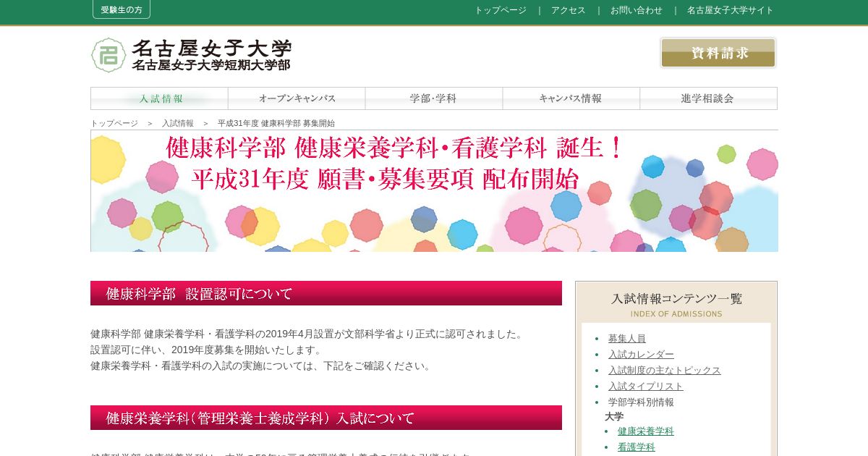This screenshot has width=868, height=456.
Task: Select the 入試情報 menu item
Action: click(x=160, y=98)
